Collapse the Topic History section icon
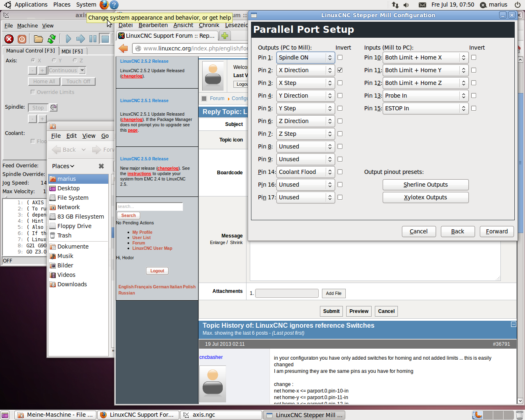 [x=514, y=324]
